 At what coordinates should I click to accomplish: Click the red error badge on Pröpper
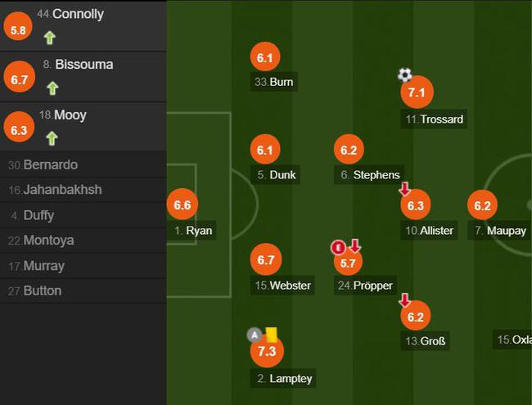coord(337,247)
